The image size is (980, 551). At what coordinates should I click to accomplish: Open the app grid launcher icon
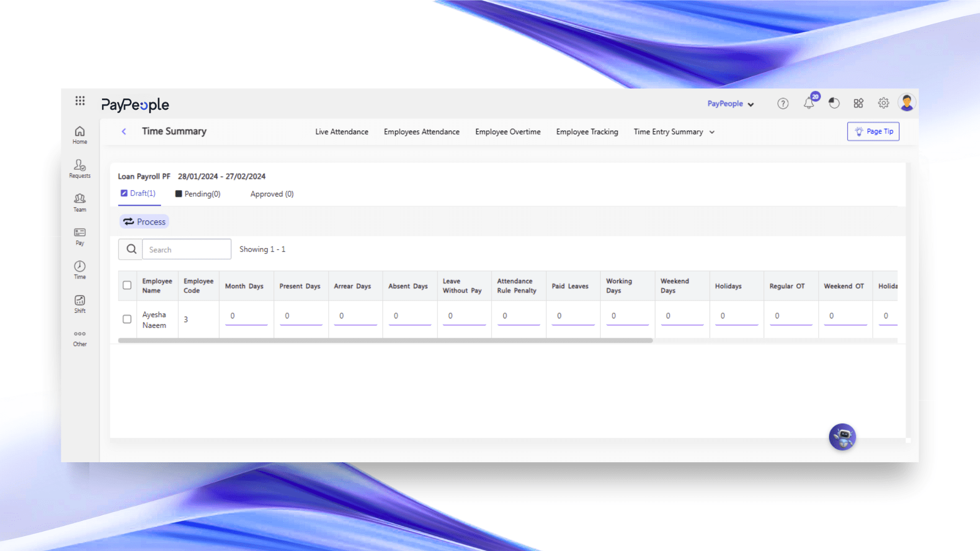[x=80, y=101]
